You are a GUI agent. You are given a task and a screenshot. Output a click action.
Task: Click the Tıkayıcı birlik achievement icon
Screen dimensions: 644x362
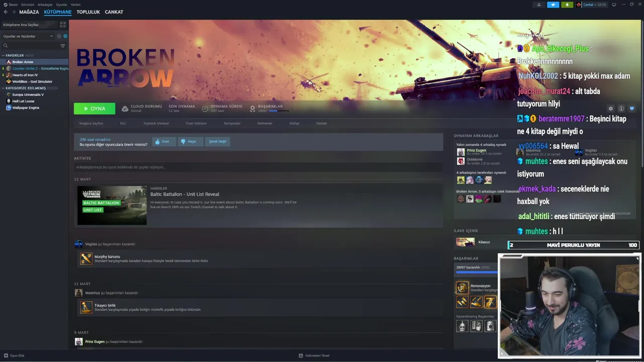click(86, 307)
